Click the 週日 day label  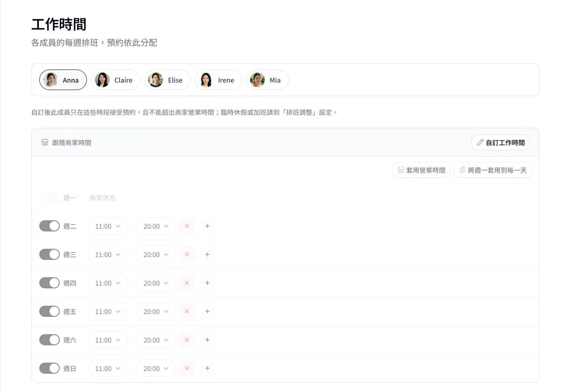point(70,368)
